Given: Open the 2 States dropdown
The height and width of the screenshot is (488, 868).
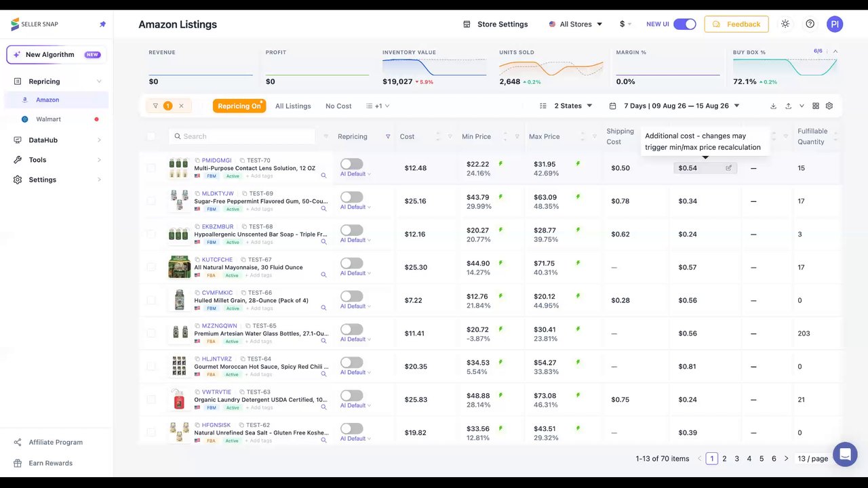Looking at the screenshot, I should point(566,106).
